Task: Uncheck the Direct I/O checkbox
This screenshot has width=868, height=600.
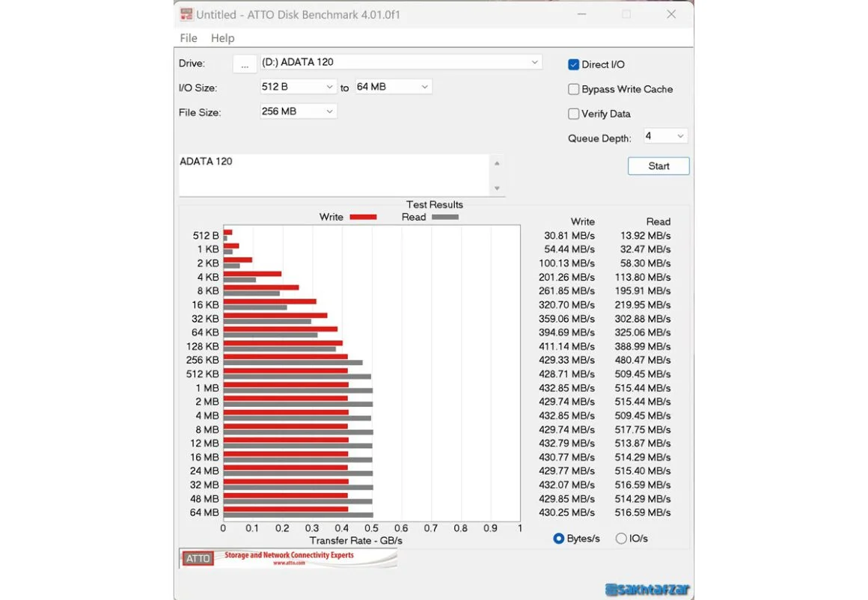Action: (x=573, y=65)
